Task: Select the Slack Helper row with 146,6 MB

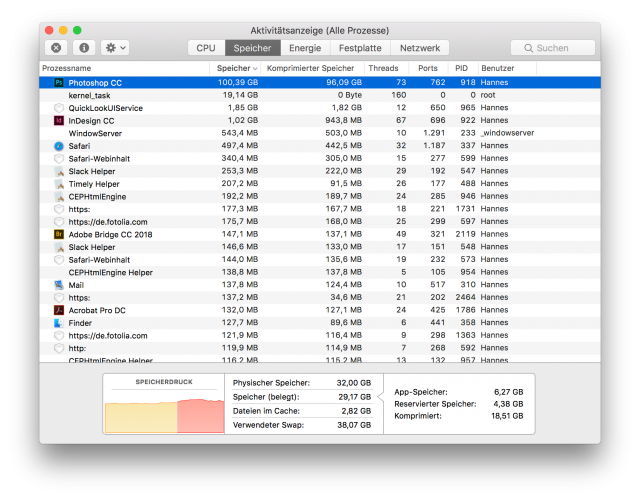Action: pos(320,247)
